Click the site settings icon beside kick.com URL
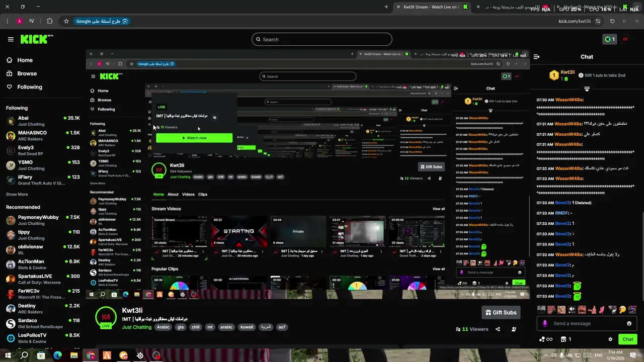644x362 pixels. pos(598,21)
